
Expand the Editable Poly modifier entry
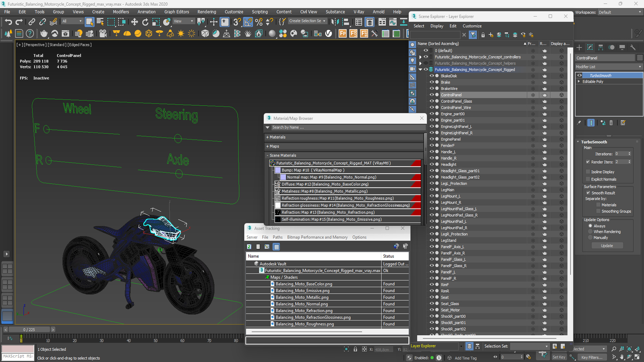coord(579,81)
